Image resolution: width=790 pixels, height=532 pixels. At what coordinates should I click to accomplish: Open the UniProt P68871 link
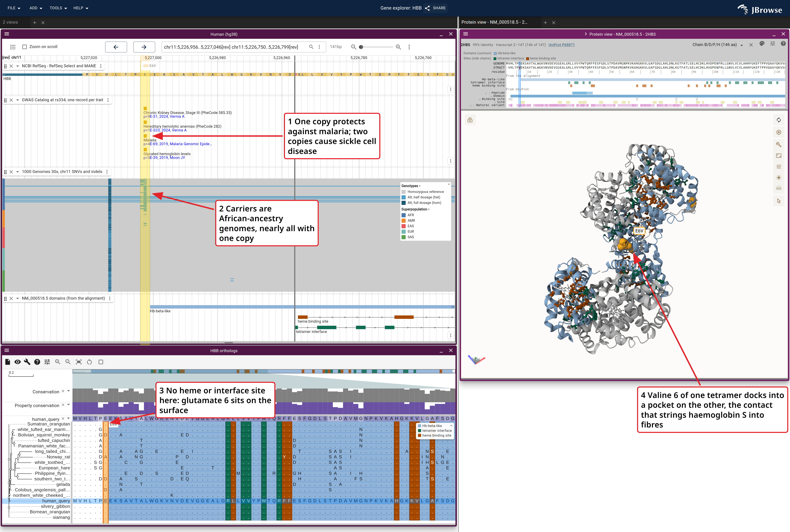point(562,45)
